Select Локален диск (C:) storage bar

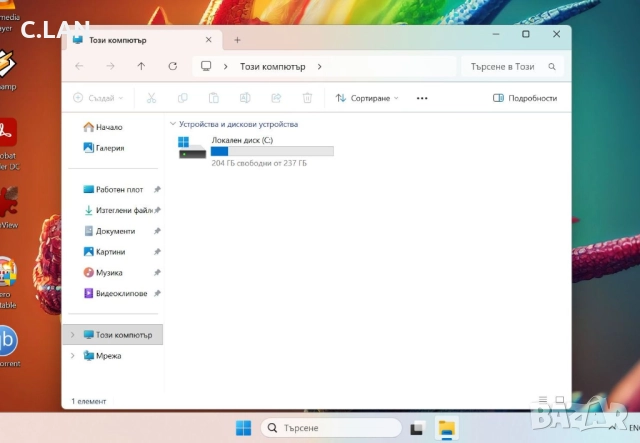tap(272, 151)
